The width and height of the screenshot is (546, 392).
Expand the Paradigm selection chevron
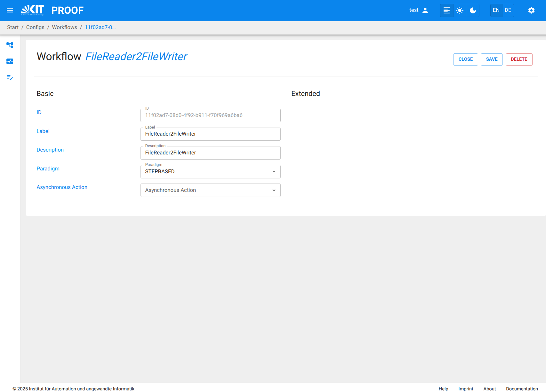tap(274, 172)
